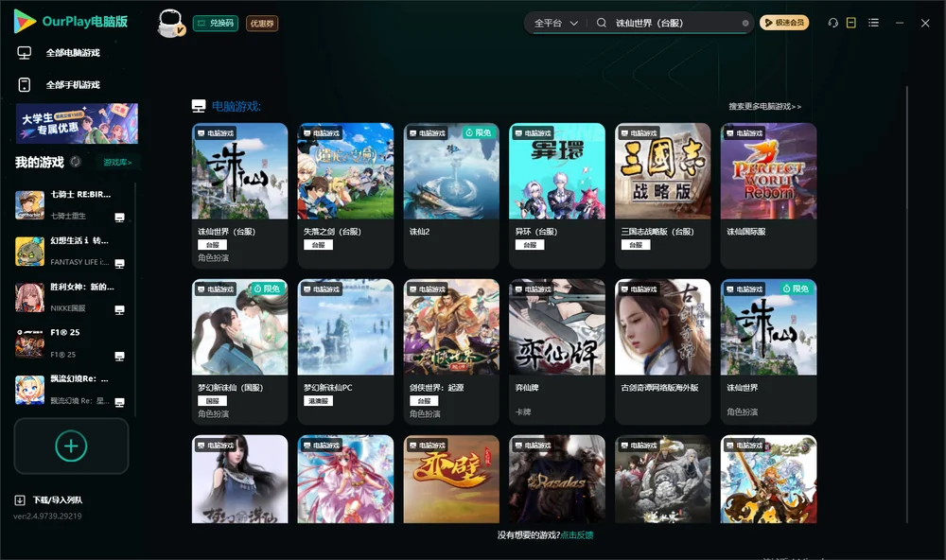Click the 优惠券 coupon button
This screenshot has height=560, width=946.
(x=262, y=24)
